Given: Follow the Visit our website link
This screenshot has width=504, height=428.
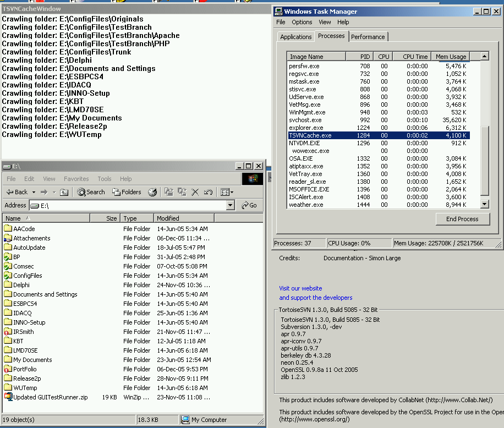Looking at the screenshot, I should tap(300, 288).
